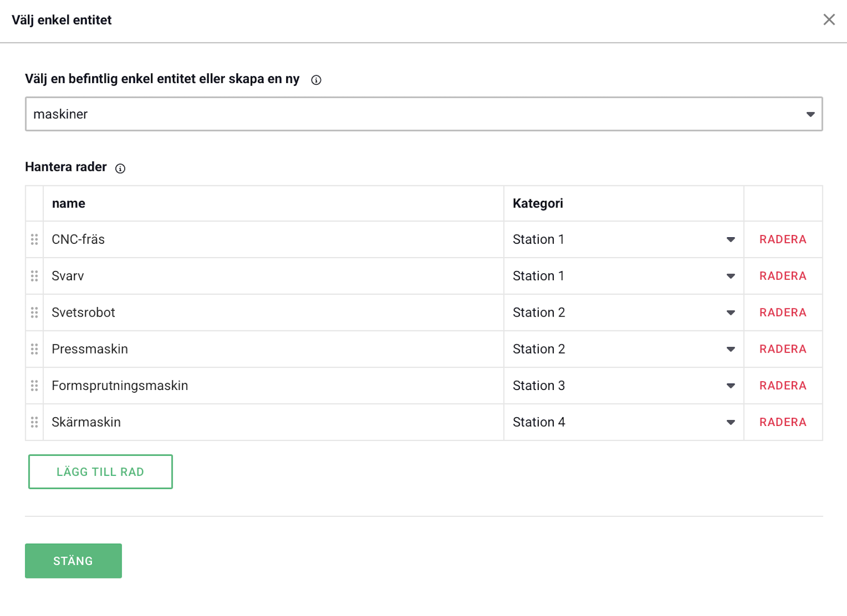The image size is (847, 616).
Task: Edit the CNC-fräs name field
Action: tap(273, 239)
